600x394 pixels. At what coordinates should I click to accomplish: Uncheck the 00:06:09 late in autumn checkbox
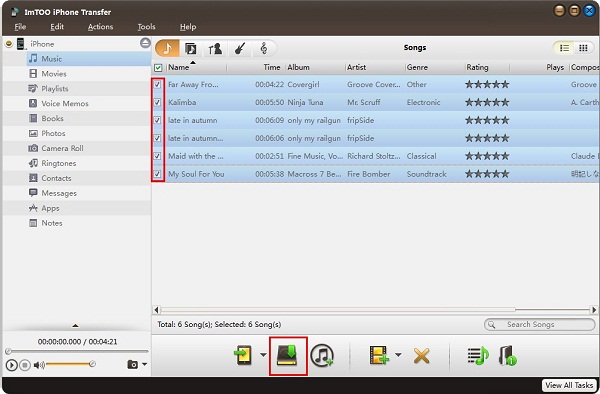click(157, 120)
